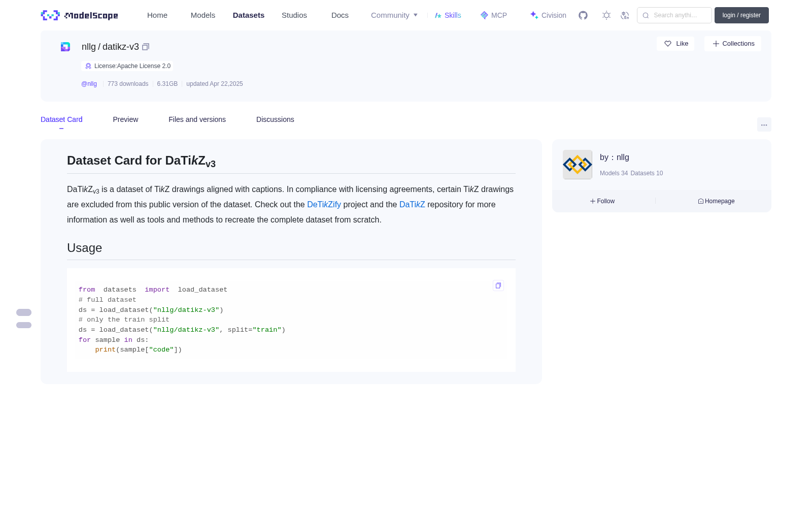
Task: Follow the nllg organization
Action: (x=602, y=201)
